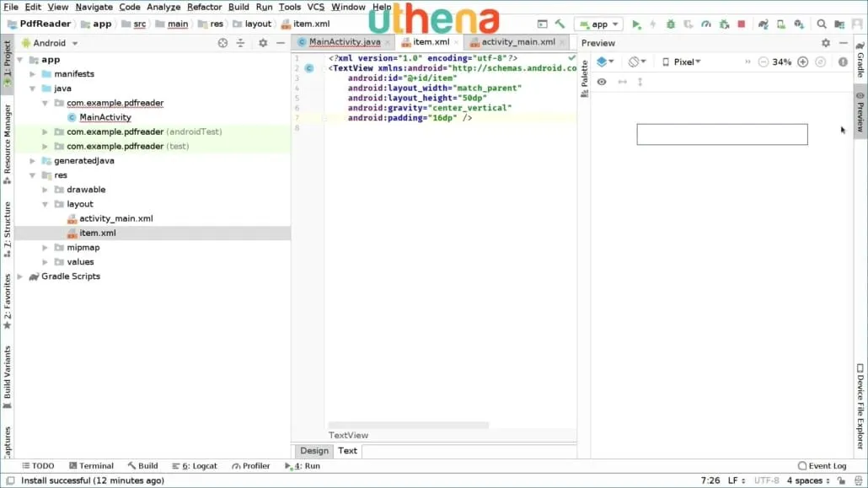
Task: Open the orientation dropdown in Preview
Action: [x=637, y=62]
